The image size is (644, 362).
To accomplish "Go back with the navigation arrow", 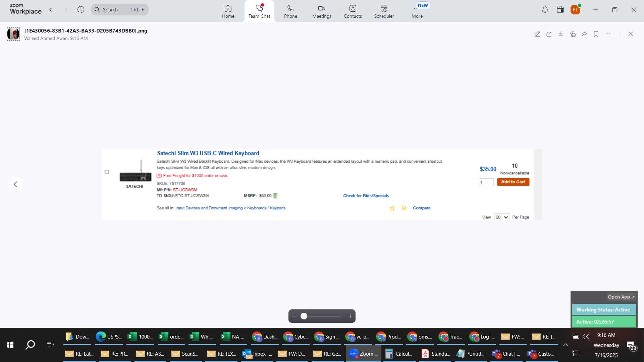I will click(51, 9).
